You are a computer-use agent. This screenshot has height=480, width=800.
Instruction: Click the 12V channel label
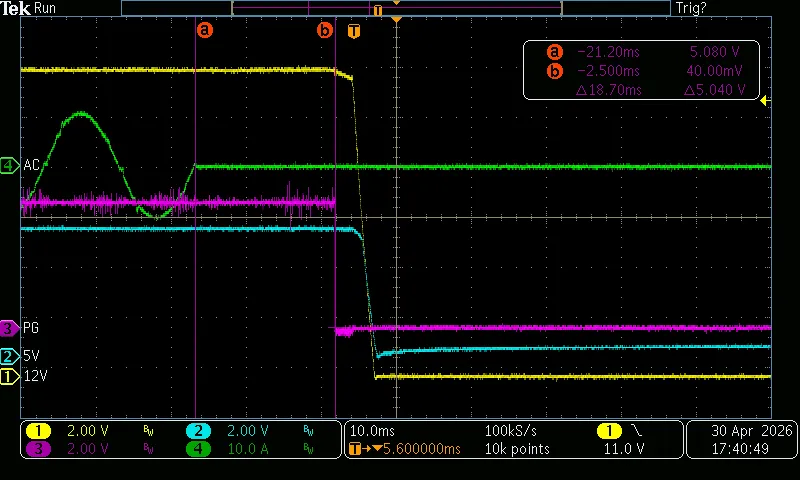point(36,376)
